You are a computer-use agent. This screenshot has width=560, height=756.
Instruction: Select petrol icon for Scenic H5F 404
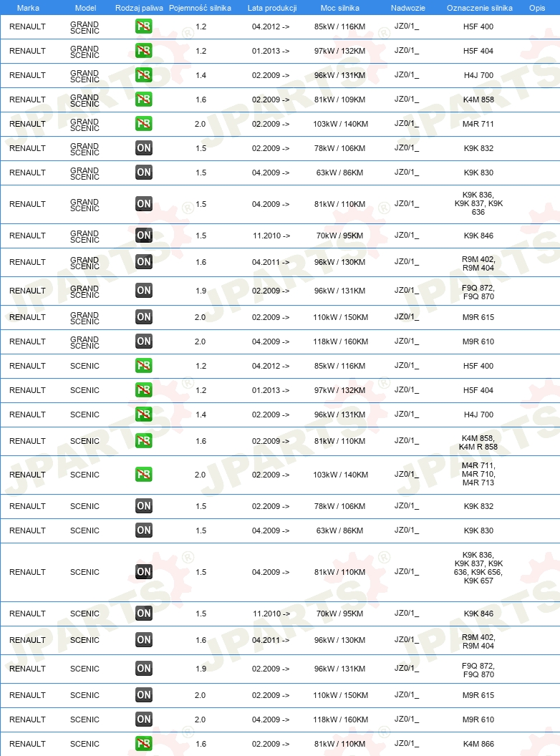pos(144,389)
